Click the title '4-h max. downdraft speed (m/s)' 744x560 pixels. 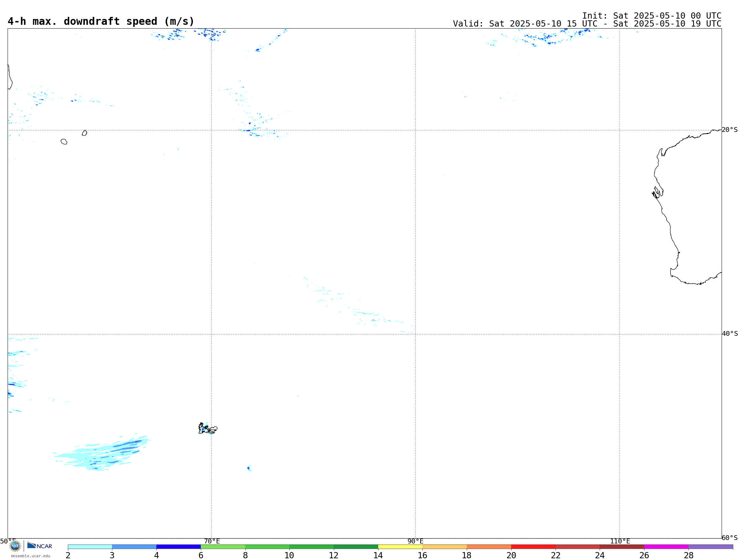point(101,21)
